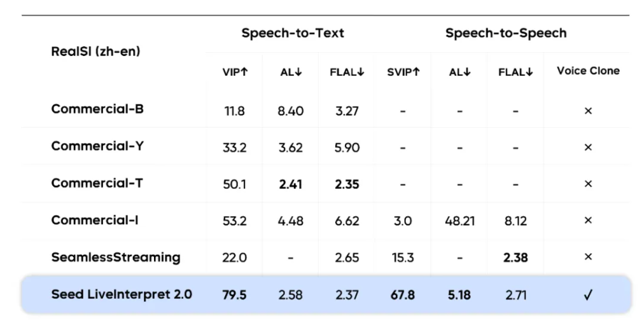Select the SVIP↑ column header
The width and height of the screenshot is (644, 328).
pos(403,72)
